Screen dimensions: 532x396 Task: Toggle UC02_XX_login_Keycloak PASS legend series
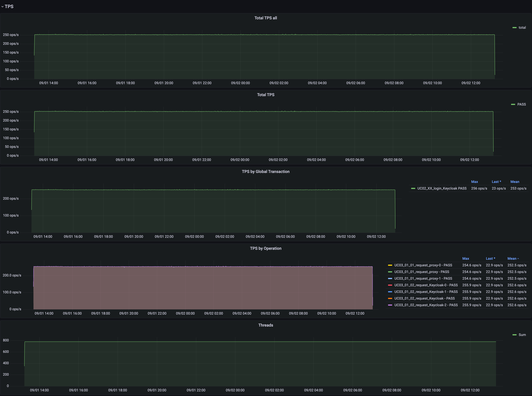tap(442, 188)
